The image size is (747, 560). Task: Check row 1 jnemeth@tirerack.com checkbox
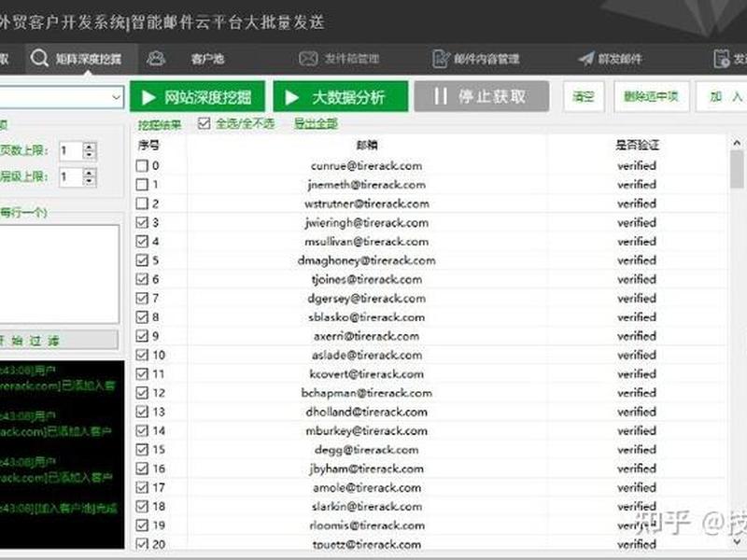142,185
